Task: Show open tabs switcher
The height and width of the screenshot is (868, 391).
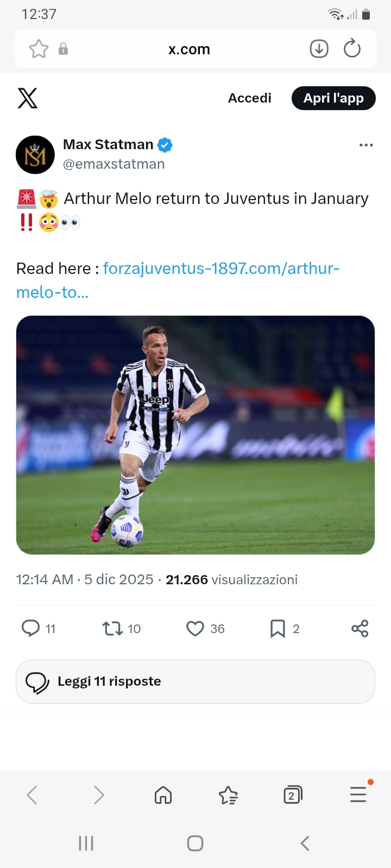Action: pos(293,795)
